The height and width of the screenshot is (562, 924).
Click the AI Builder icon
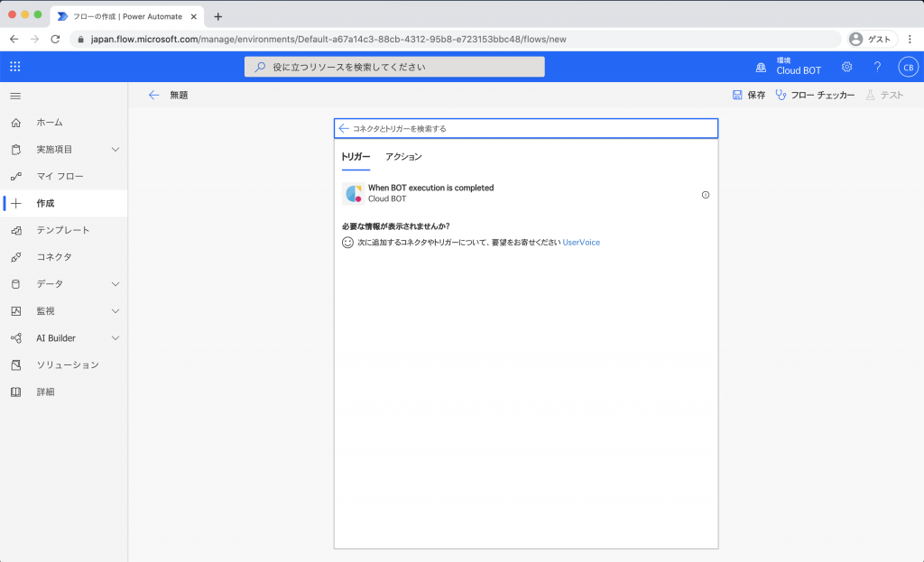coord(16,338)
